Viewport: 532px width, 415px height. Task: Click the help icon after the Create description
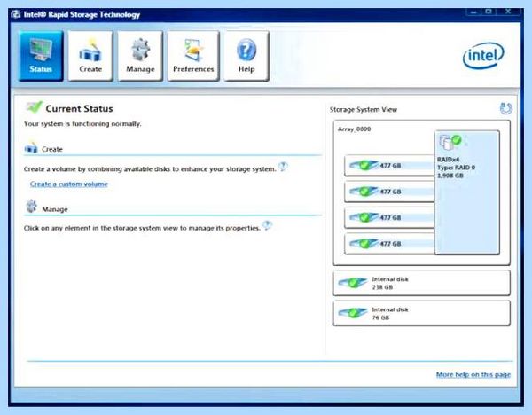tap(283, 167)
